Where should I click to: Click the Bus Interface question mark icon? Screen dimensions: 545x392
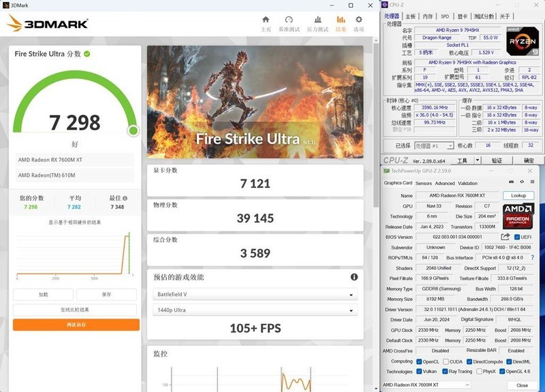point(533,258)
